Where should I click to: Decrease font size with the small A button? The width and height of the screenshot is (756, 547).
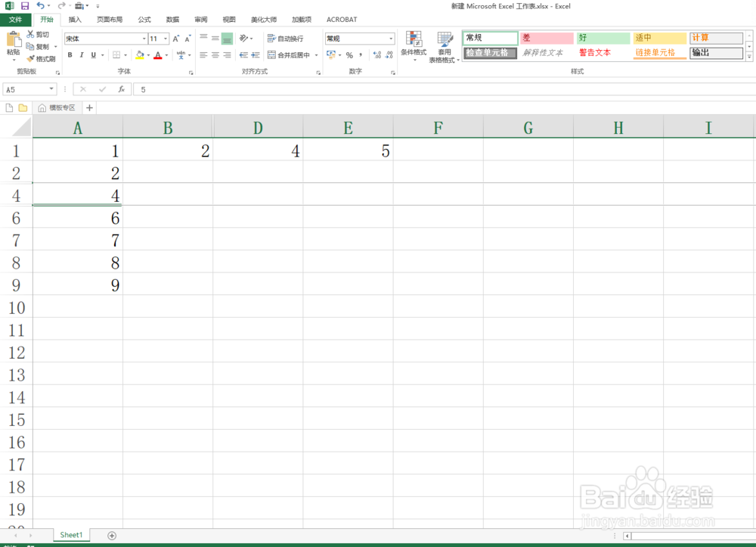coord(187,39)
